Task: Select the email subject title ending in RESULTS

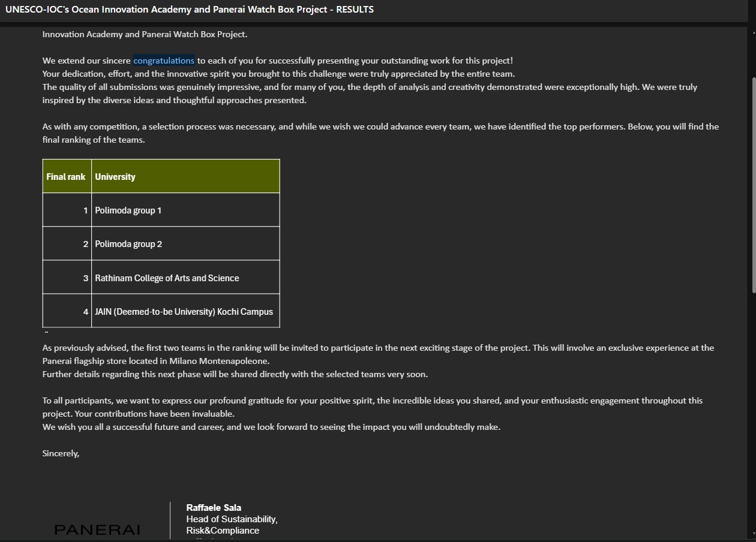Action: [190, 10]
